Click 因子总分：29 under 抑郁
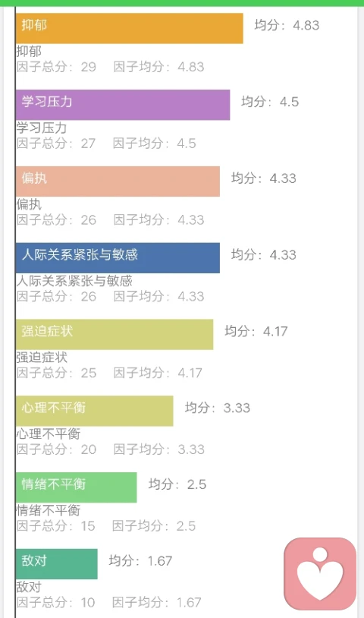 point(56,67)
